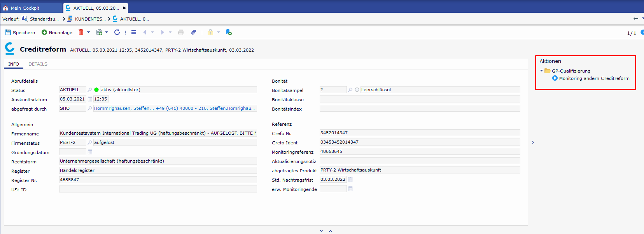
Task: Click the magnifier icon beside Status field
Action: 90,90
